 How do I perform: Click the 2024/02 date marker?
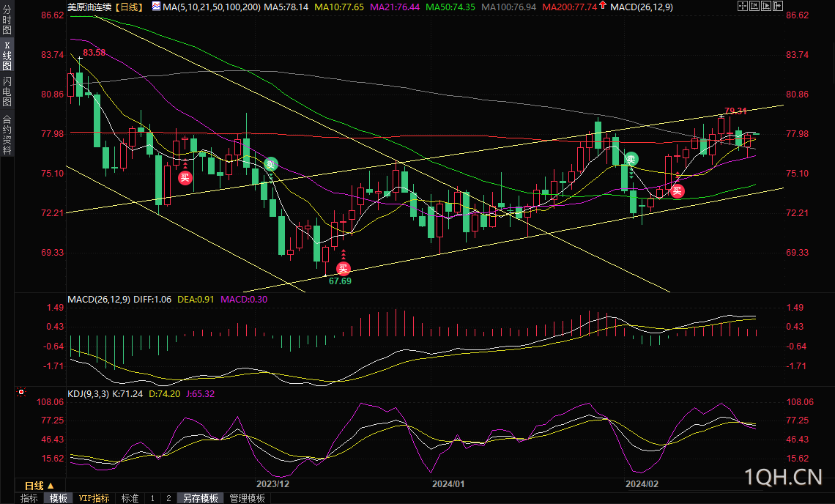[x=642, y=483]
